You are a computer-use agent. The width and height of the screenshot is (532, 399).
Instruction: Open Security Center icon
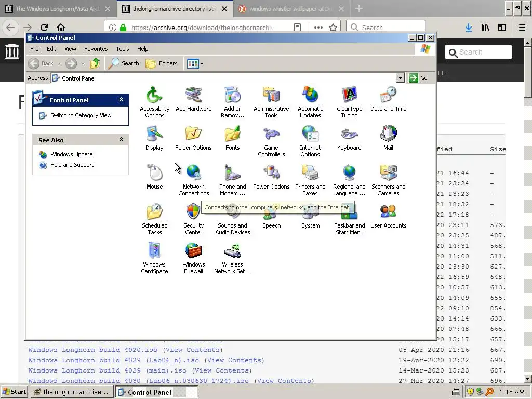point(193,219)
